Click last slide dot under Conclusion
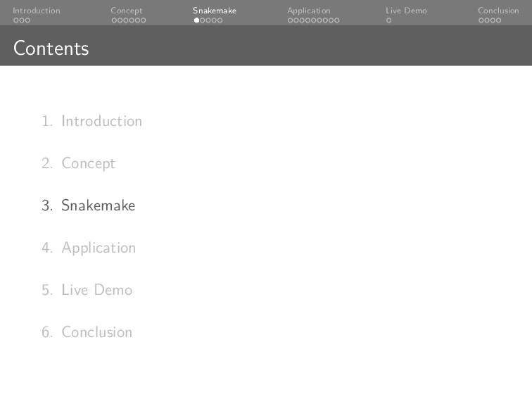This screenshot has height=399, width=532. click(x=499, y=20)
